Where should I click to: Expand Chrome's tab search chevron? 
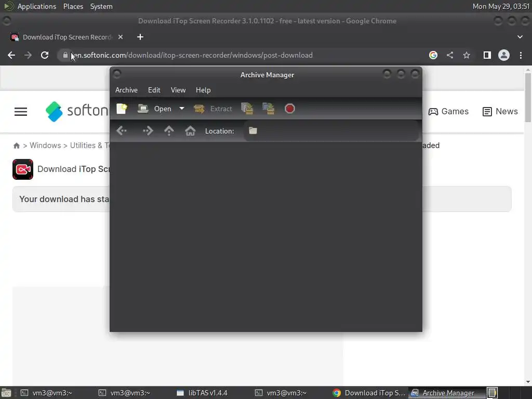[520, 37]
